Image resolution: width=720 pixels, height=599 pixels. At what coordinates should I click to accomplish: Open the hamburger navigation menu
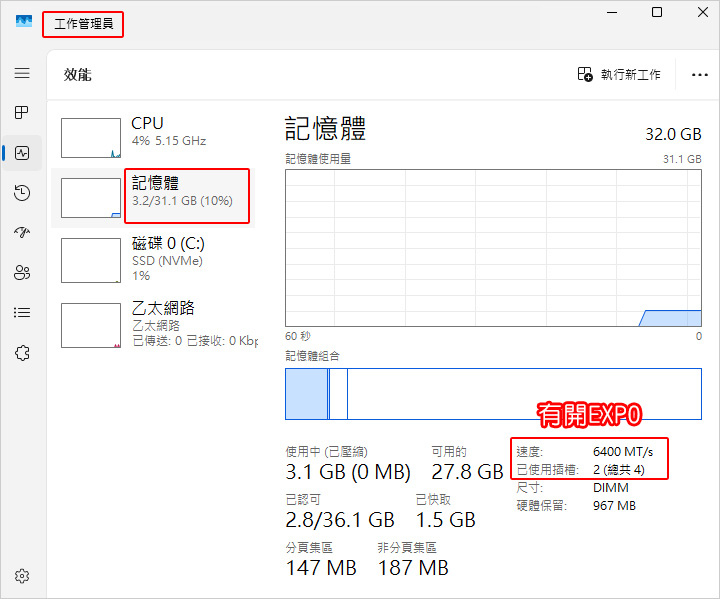tap(22, 73)
